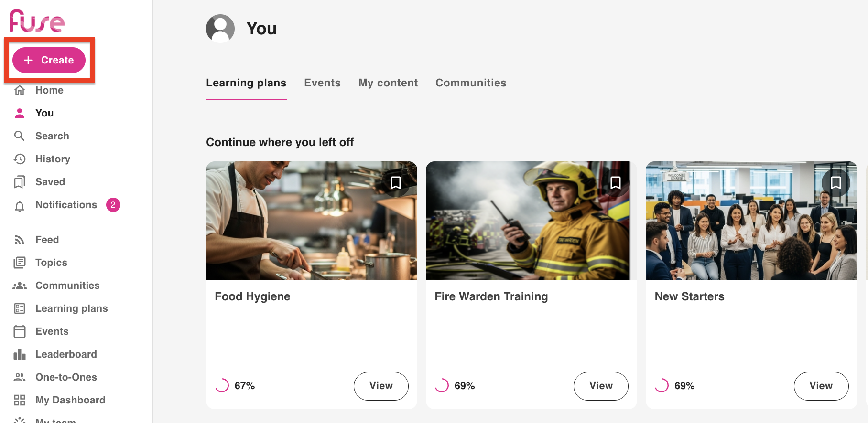The height and width of the screenshot is (423, 868).
Task: Click the Leaderboard bar chart icon
Action: [x=20, y=354]
